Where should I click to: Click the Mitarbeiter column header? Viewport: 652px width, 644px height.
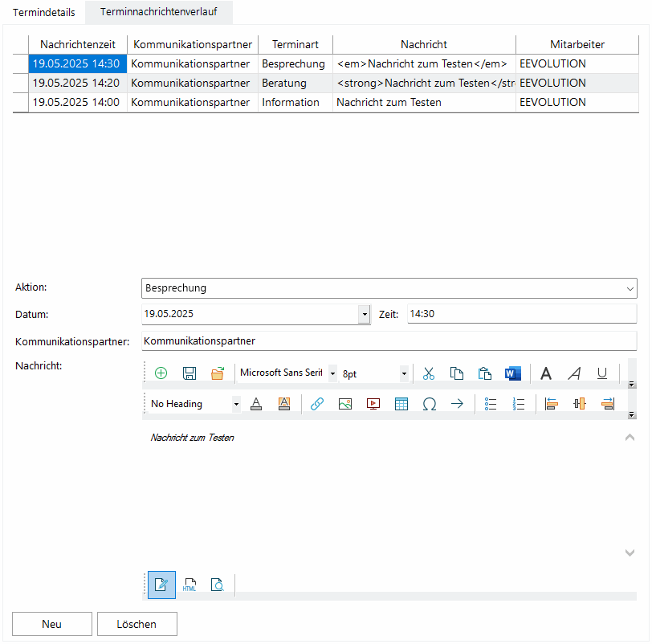point(577,44)
